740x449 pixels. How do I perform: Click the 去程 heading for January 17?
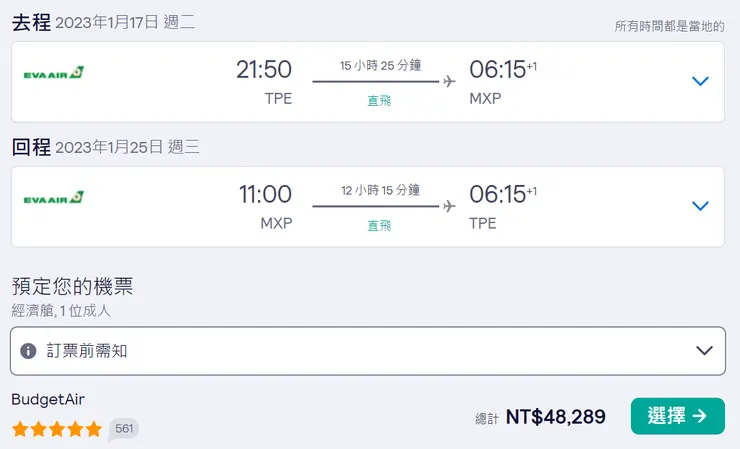[31, 23]
